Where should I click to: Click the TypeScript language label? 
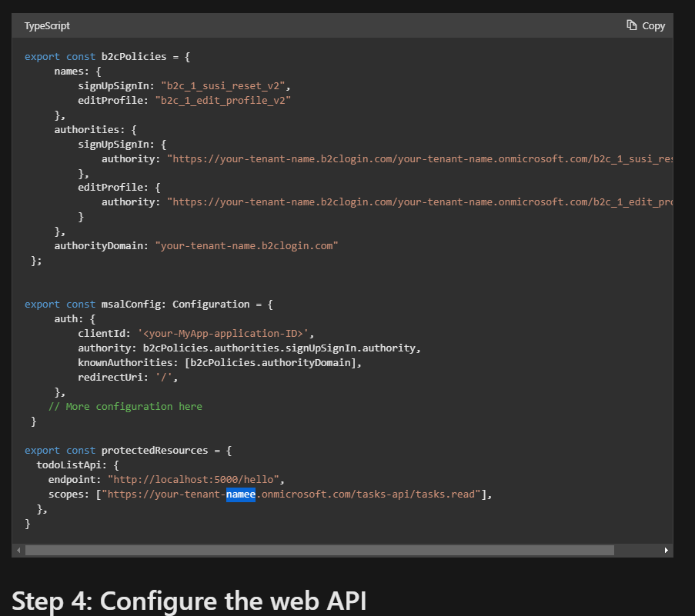click(46, 25)
